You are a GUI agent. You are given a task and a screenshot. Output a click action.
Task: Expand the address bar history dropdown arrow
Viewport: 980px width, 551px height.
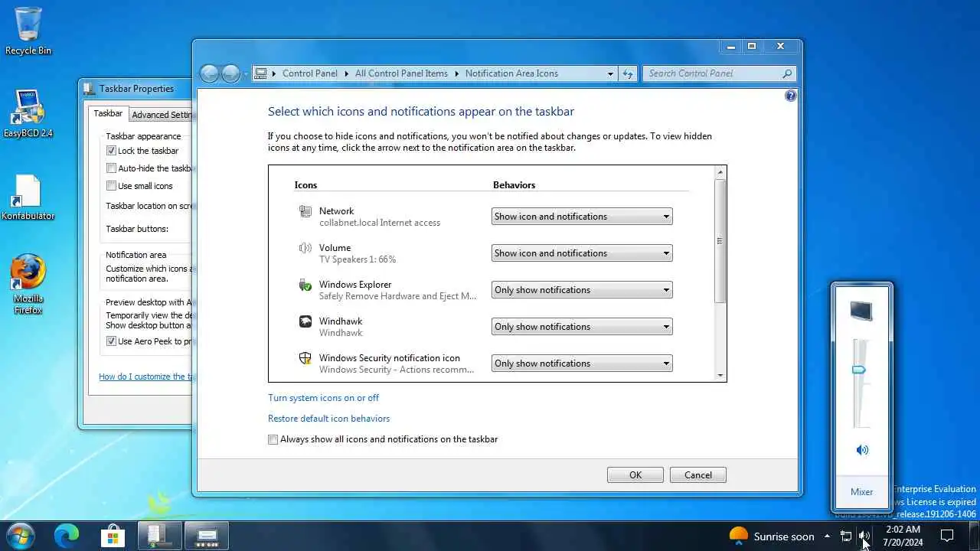(610, 73)
